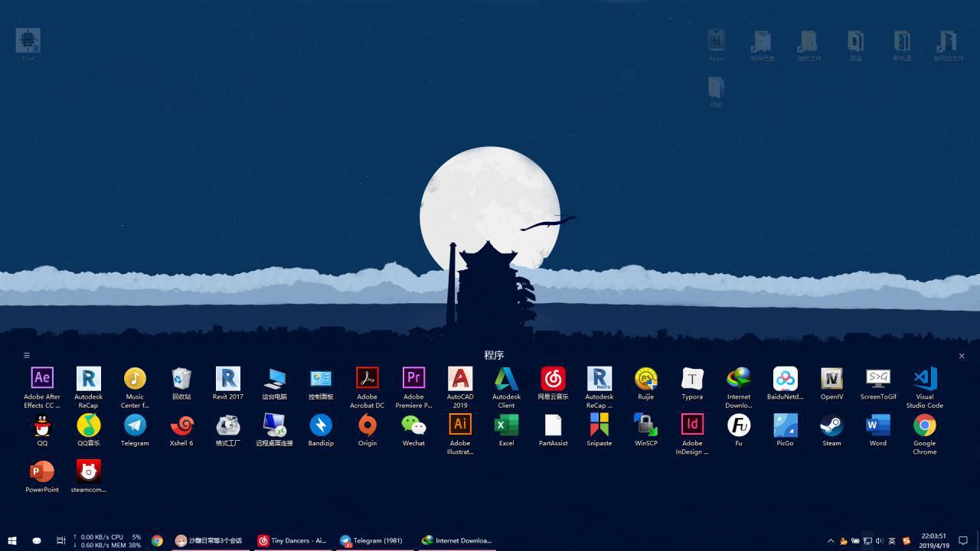Open 网易云音乐 in the program panel
Screen dimensions: 980x551
[x=553, y=383]
